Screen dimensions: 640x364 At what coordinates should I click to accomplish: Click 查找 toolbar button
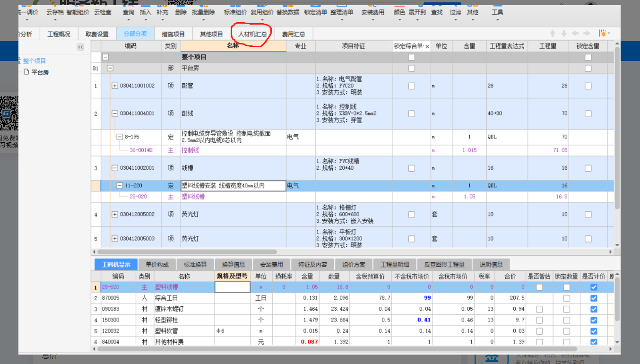437,12
